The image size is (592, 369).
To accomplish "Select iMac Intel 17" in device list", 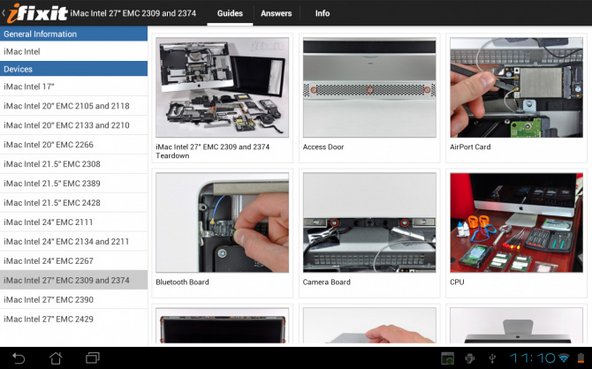I will pyautogui.click(x=74, y=86).
